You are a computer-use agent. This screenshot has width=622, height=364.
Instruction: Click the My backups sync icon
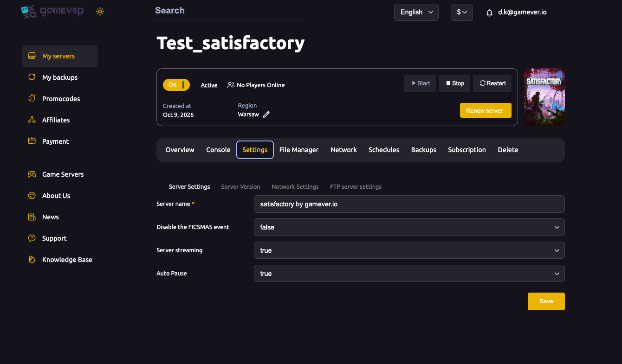[32, 77]
